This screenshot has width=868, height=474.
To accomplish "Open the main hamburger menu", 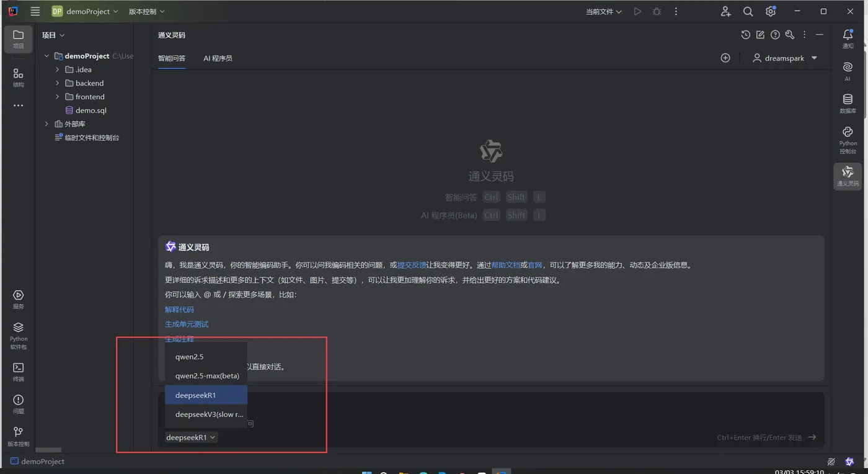I will point(35,11).
